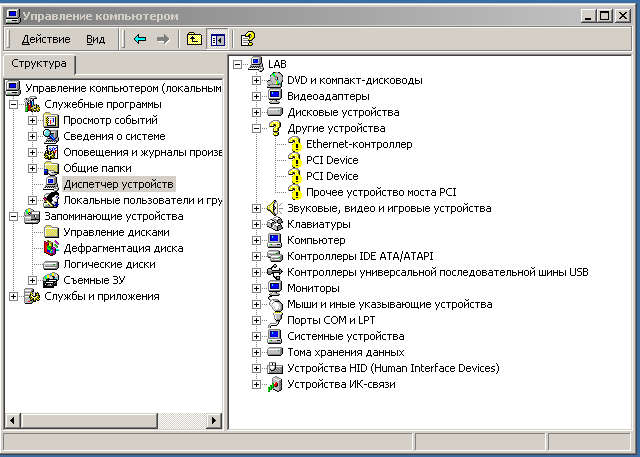Select the Структура tab
The width and height of the screenshot is (640, 457).
click(x=38, y=64)
